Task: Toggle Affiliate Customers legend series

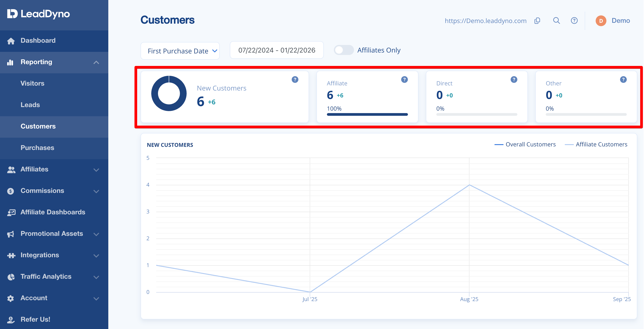Action: tap(596, 145)
